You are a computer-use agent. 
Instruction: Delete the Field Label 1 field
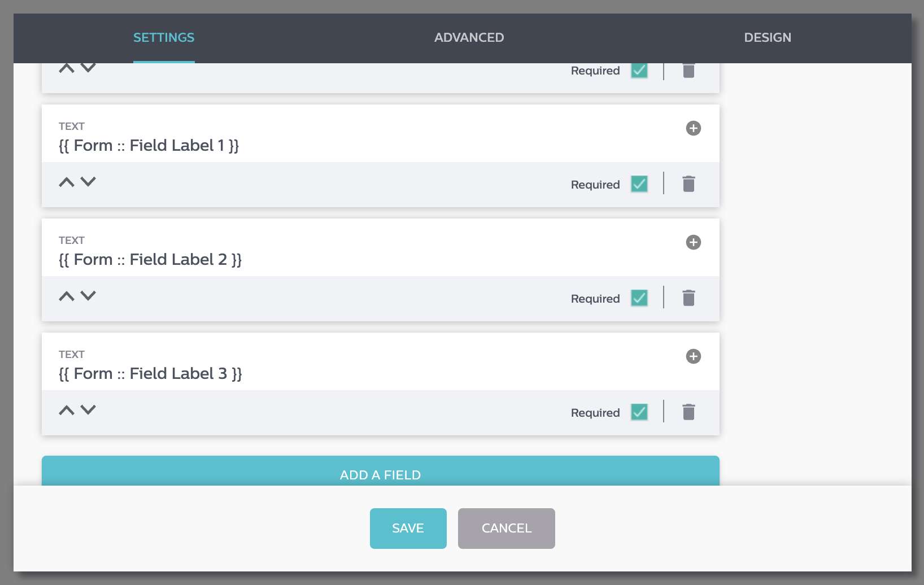click(x=688, y=184)
